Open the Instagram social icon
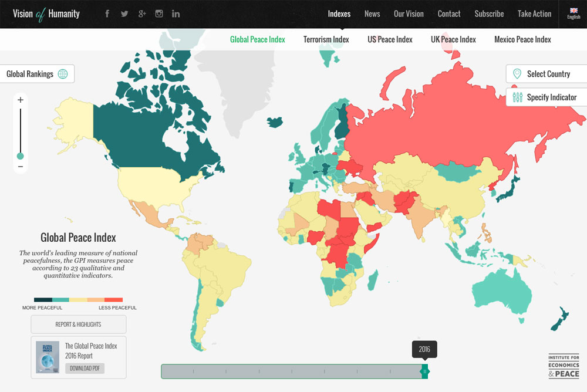This screenshot has width=587, height=392. click(x=159, y=14)
